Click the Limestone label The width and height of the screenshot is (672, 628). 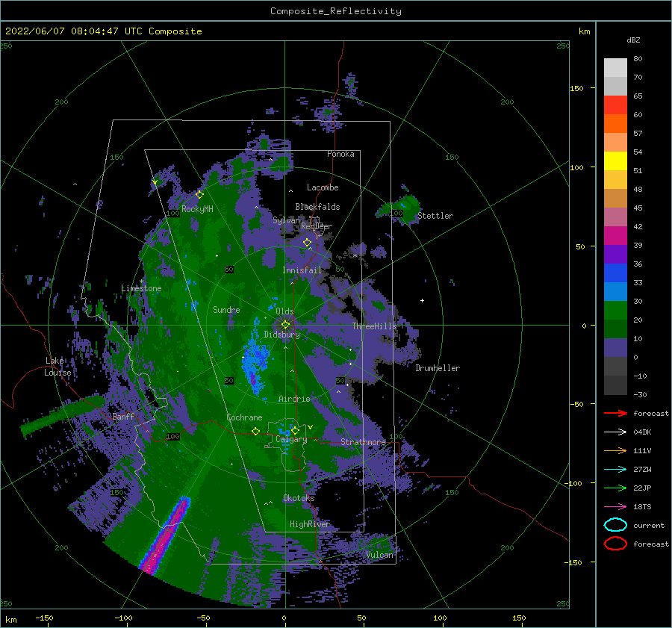pos(141,288)
